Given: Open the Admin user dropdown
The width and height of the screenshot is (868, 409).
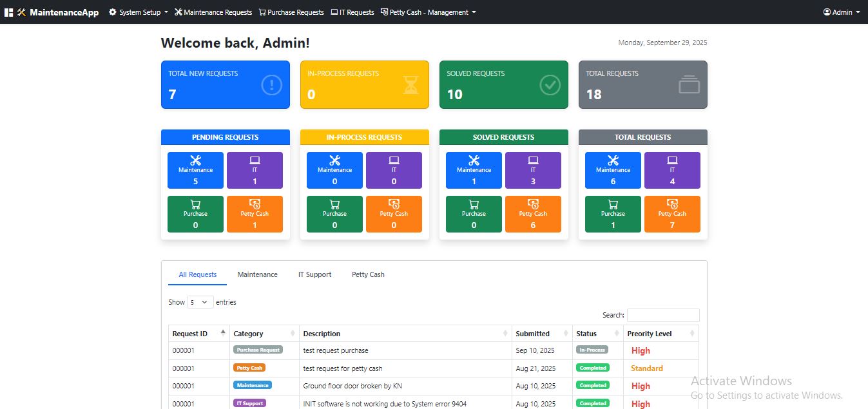Looking at the screenshot, I should click(842, 12).
